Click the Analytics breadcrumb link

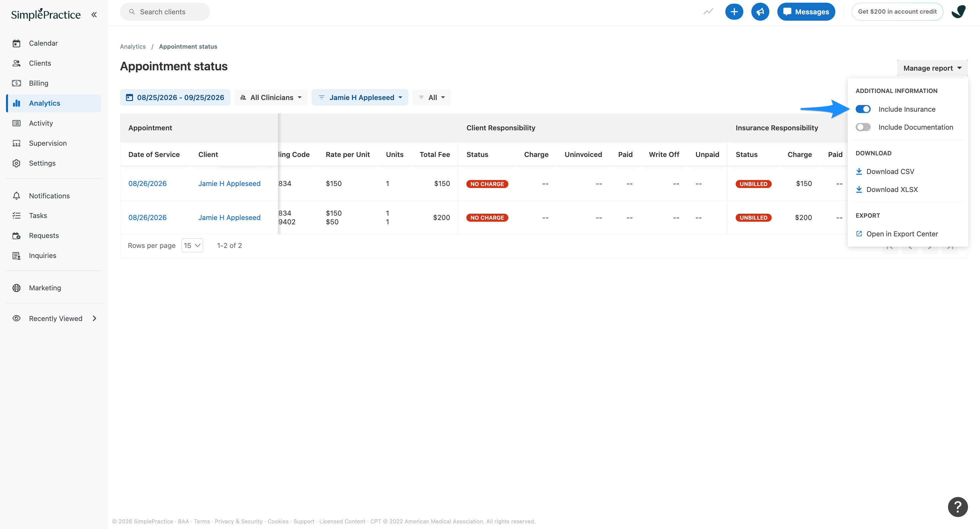(133, 46)
